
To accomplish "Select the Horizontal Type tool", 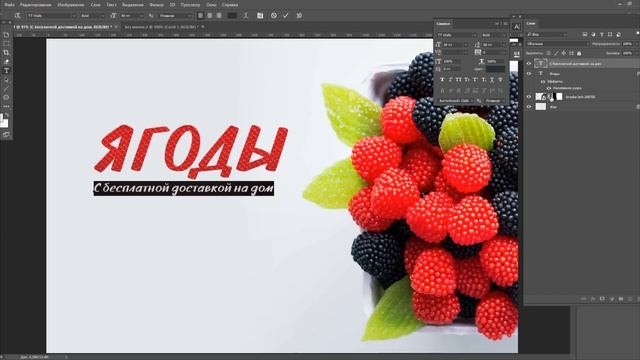I will coord(6,71).
